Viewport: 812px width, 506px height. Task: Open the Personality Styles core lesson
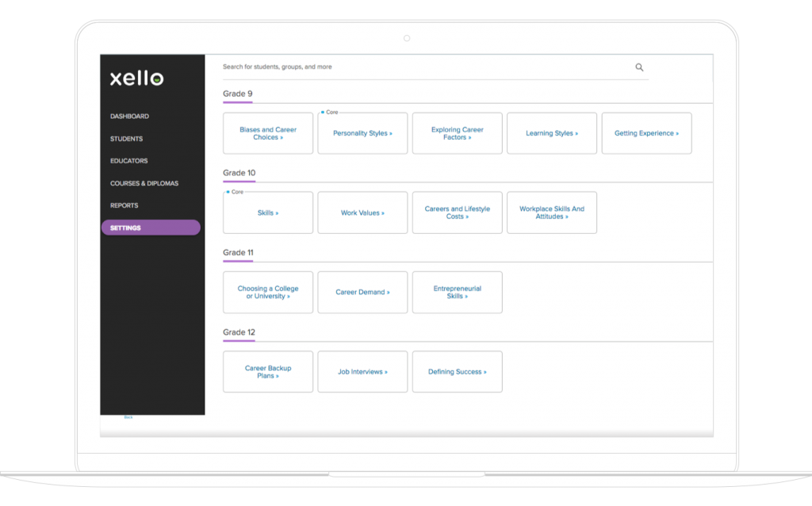pyautogui.click(x=362, y=132)
